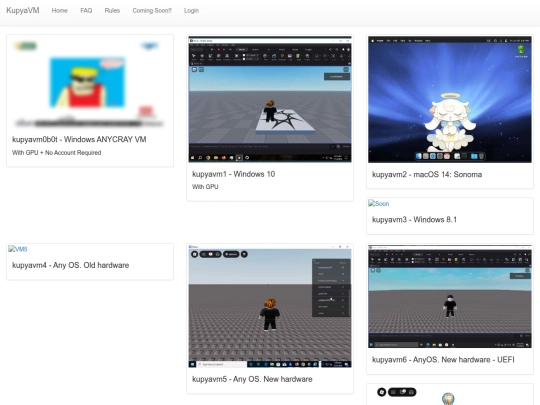540x405 pixels.
Task: Open the Rules page
Action: click(x=112, y=11)
